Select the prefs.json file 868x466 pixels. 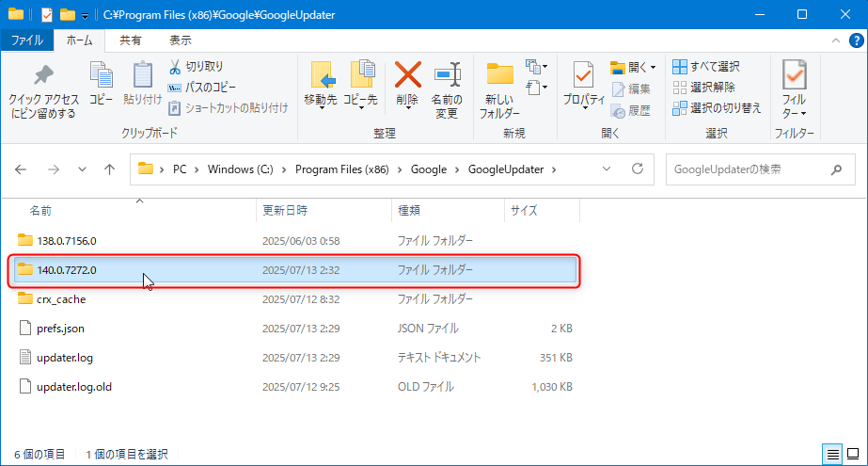[x=295, y=329]
